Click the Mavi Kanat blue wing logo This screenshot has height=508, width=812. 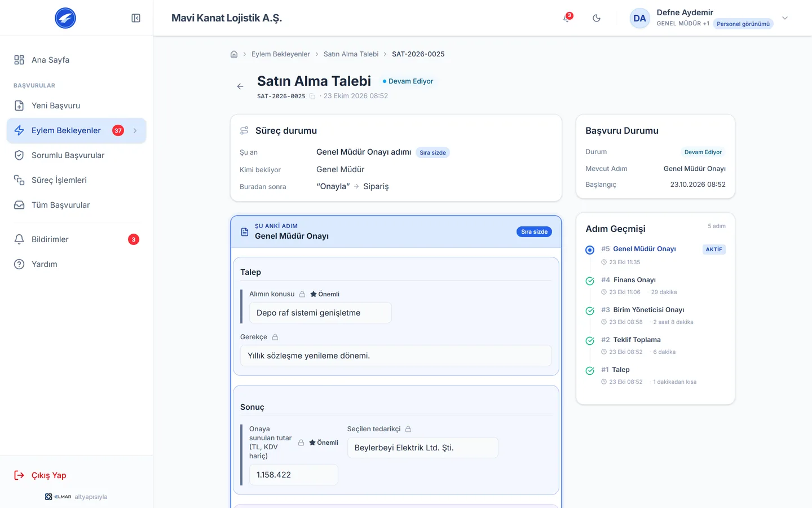pyautogui.click(x=65, y=18)
